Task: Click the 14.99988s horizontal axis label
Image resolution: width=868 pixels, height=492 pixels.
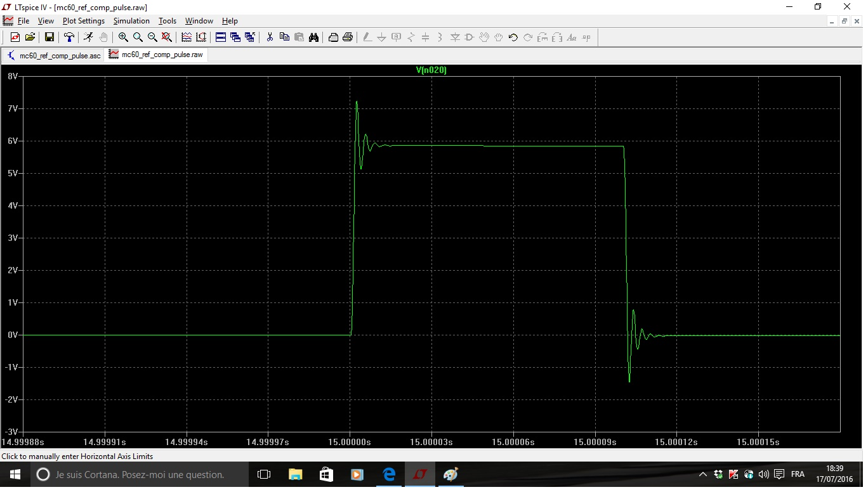Action: point(23,441)
